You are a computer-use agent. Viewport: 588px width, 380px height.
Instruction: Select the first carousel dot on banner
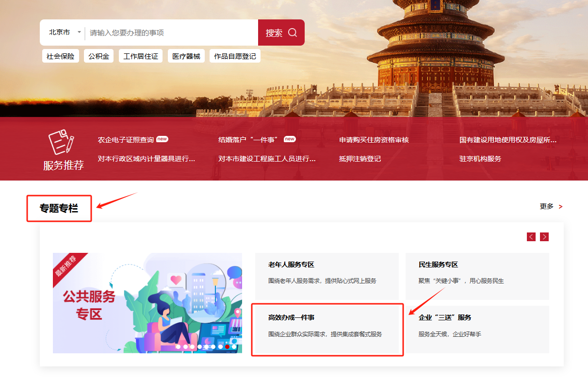pos(178,347)
